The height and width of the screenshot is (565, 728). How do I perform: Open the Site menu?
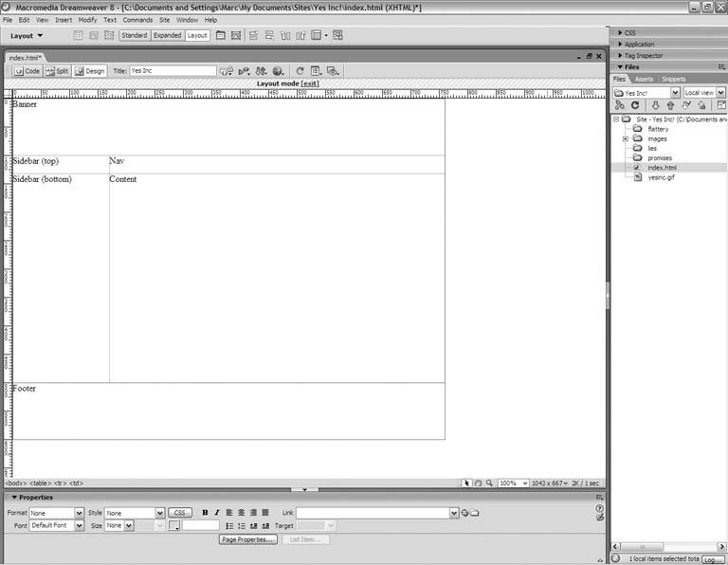164,20
